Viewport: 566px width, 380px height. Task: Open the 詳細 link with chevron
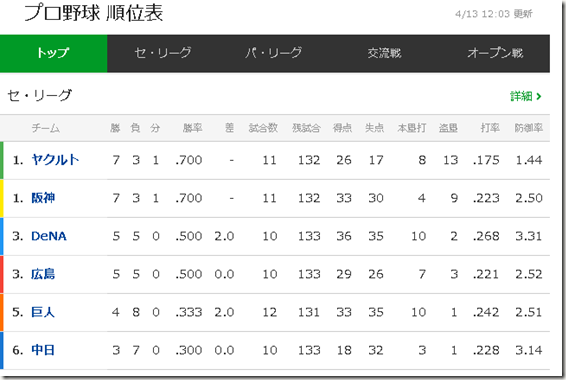(x=526, y=96)
